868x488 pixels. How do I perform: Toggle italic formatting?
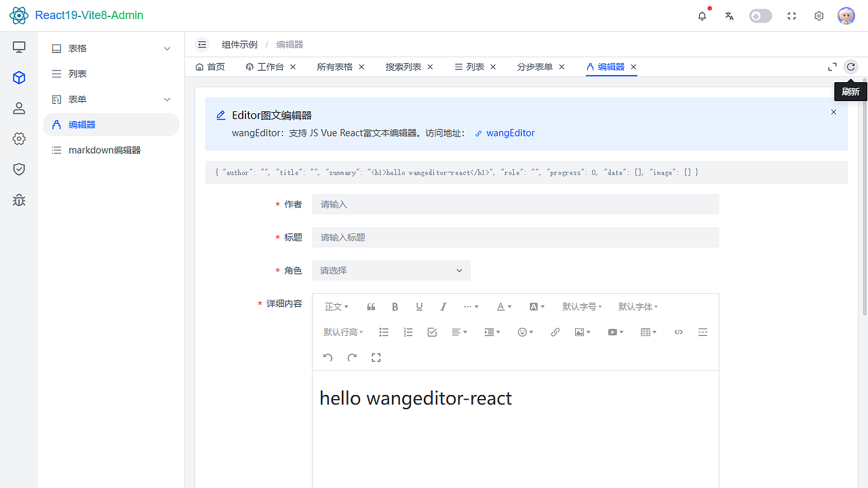(x=443, y=307)
